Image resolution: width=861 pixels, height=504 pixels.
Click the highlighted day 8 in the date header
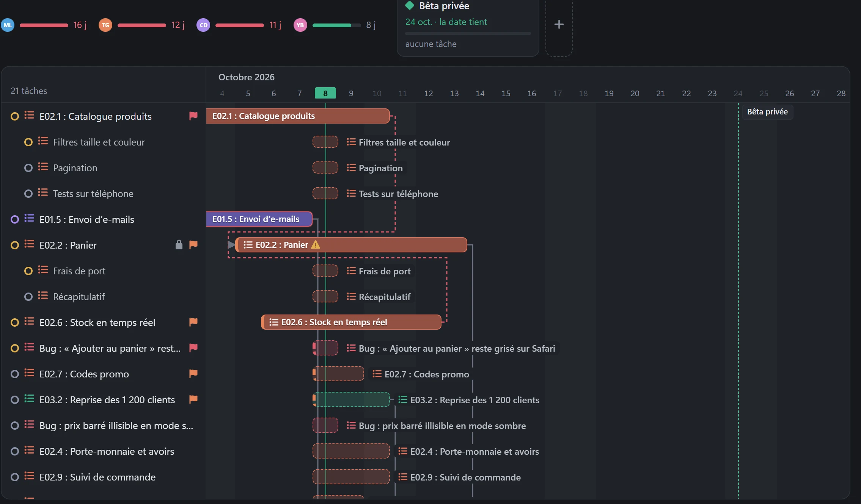tap(325, 93)
